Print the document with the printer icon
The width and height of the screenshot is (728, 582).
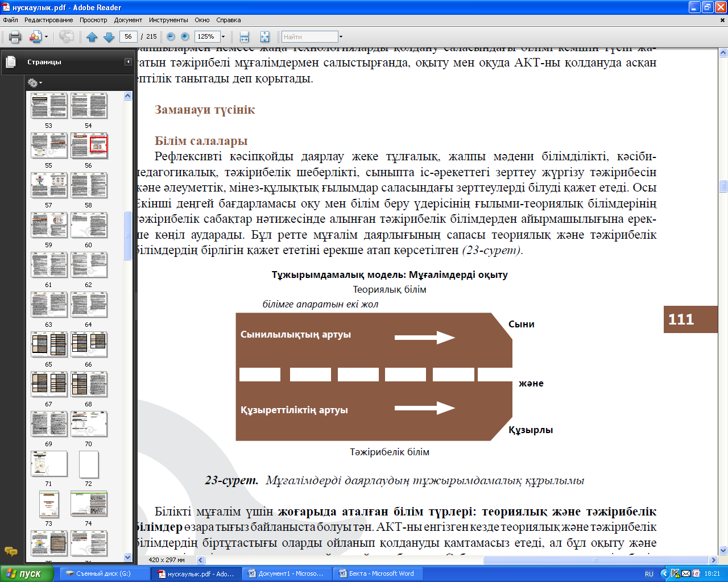pyautogui.click(x=15, y=37)
